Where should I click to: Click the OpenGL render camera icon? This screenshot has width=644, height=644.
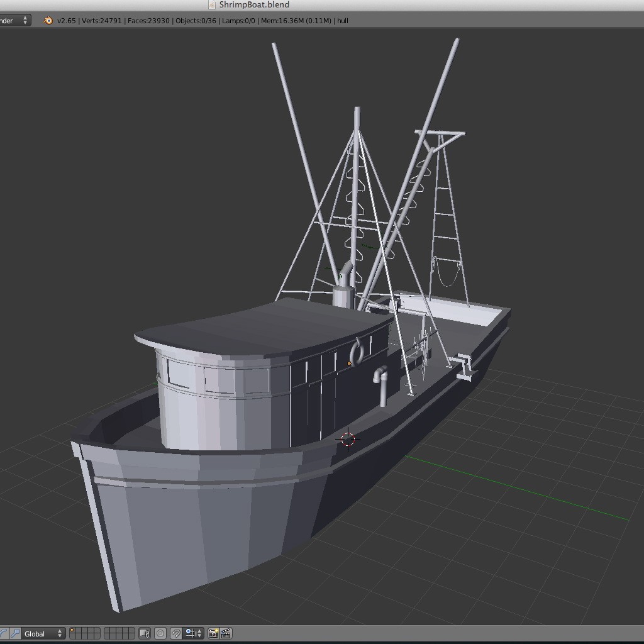pos(213,633)
